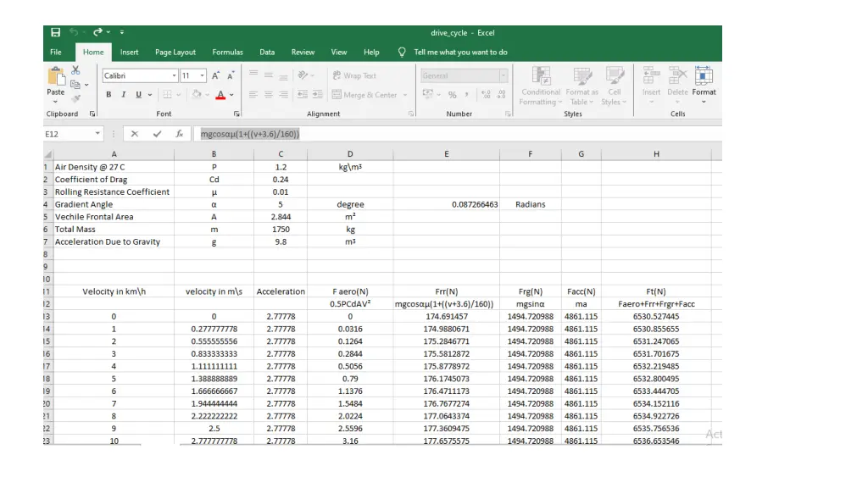Switch to the Insert tab
Image resolution: width=868 pixels, height=488 pixels.
[130, 52]
